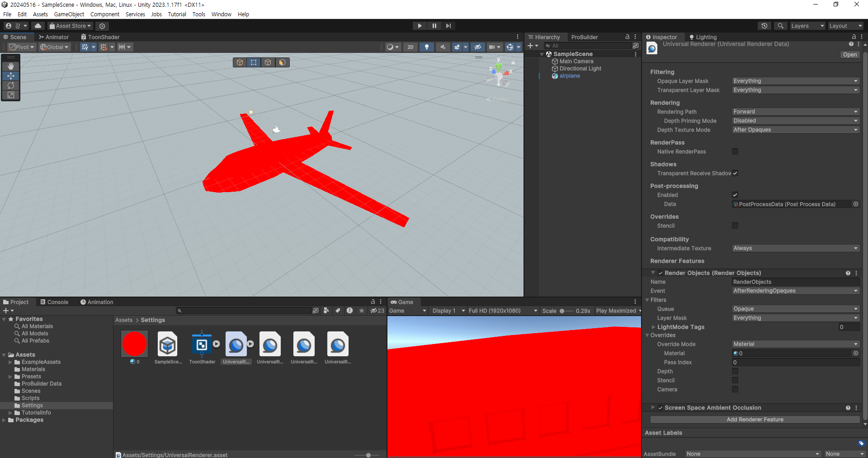868x458 pixels.
Task: Select ProBuilder vertex selection mode
Action: (254, 62)
